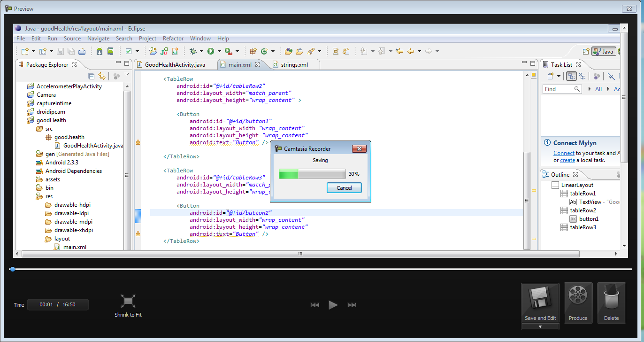Toggle Shrink to Fit preview mode
The width and height of the screenshot is (644, 342).
(128, 305)
